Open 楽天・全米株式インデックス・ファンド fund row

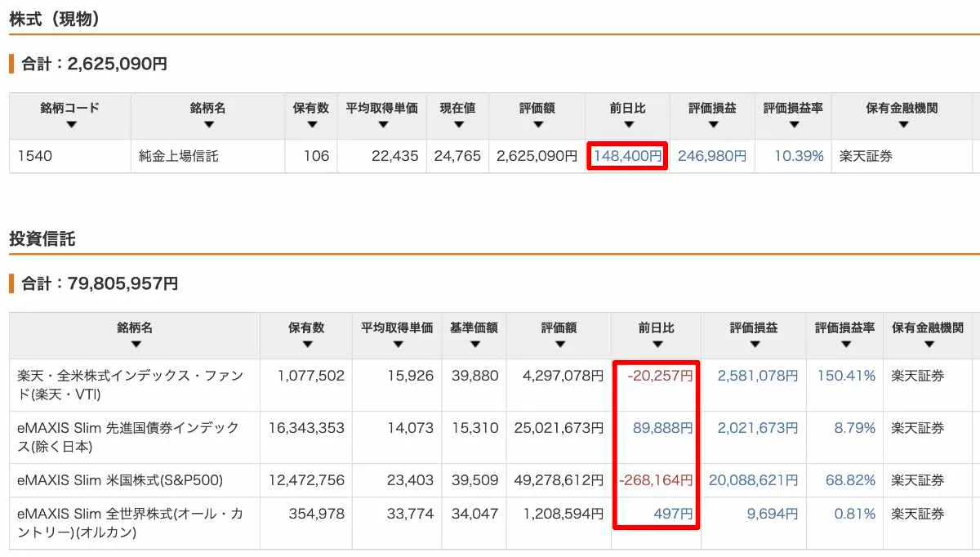[x=130, y=384]
